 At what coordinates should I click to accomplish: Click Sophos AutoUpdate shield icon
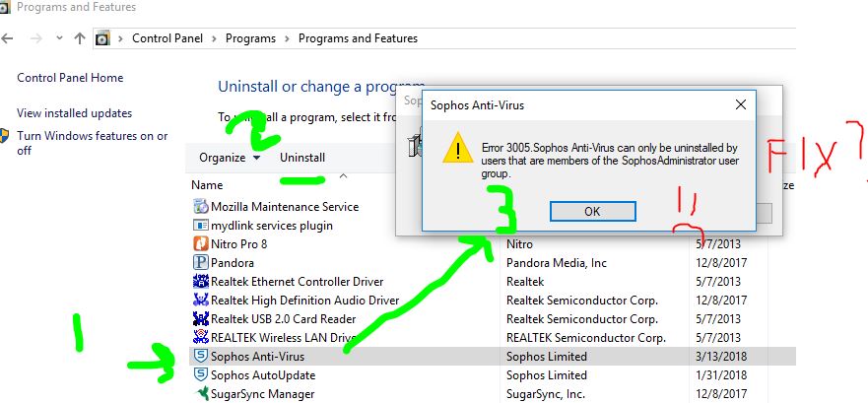click(x=200, y=374)
